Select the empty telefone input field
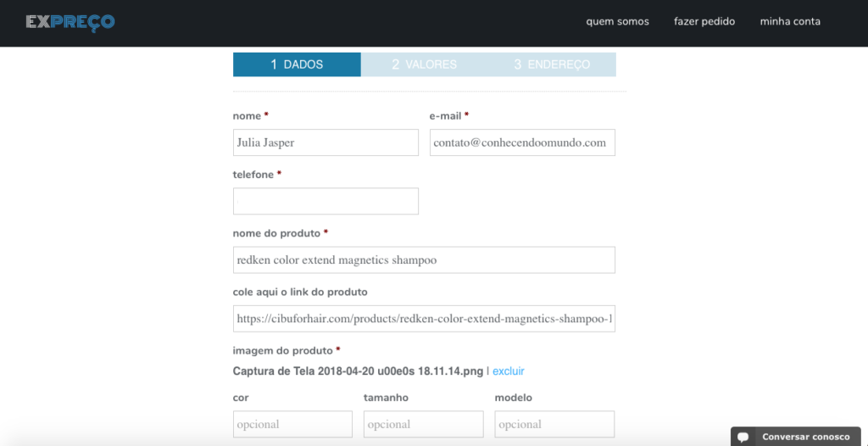The image size is (868, 446). pyautogui.click(x=325, y=201)
